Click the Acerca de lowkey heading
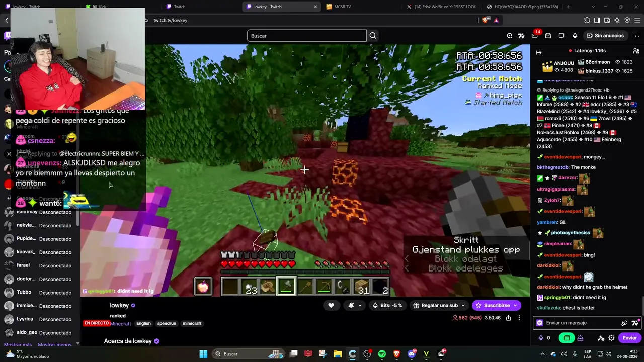Viewport: 644px width, 362px height. pyautogui.click(x=128, y=341)
